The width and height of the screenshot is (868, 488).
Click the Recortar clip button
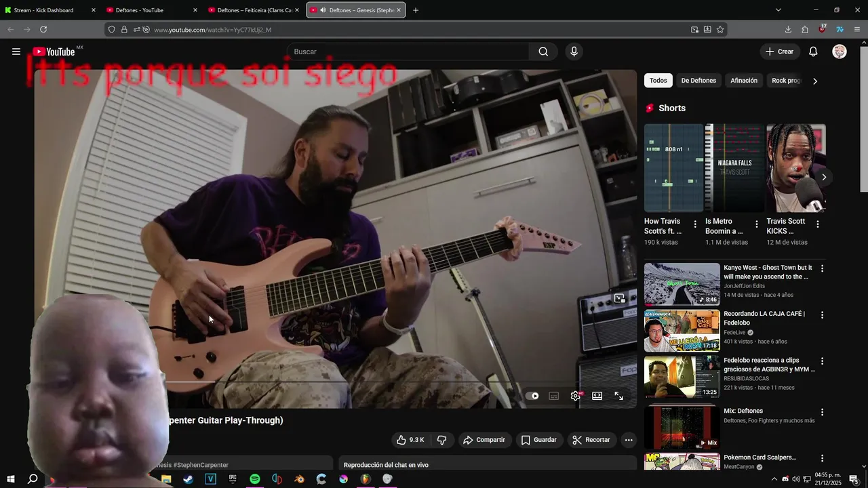pyautogui.click(x=591, y=440)
